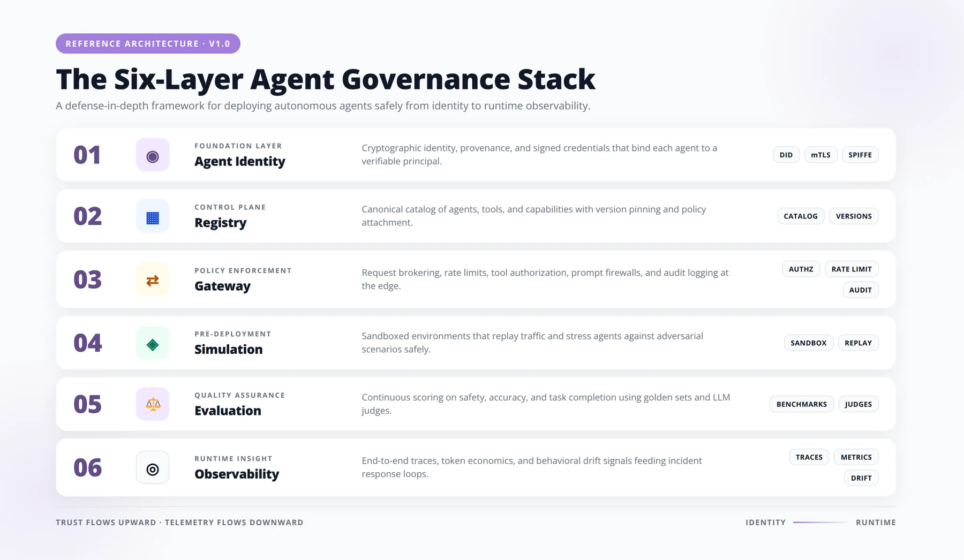
Task: Click the layer number 02
Action: click(x=87, y=216)
